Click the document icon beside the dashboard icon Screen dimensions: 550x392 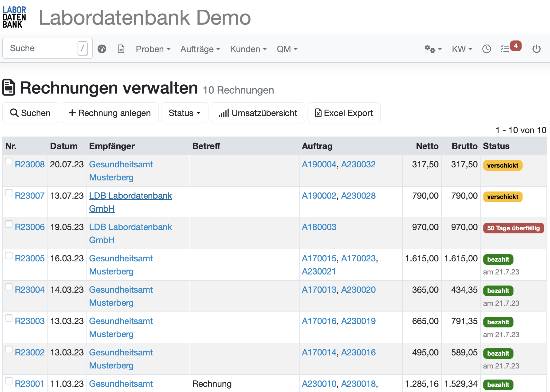click(121, 49)
